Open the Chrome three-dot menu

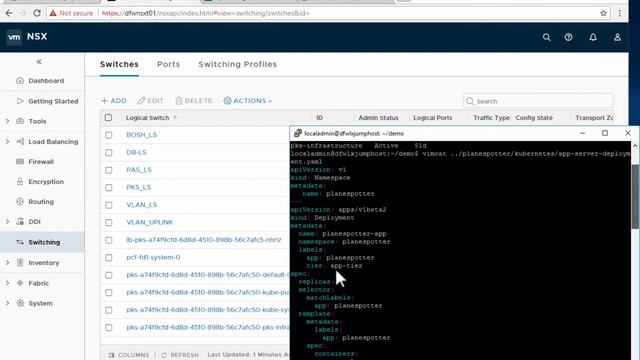click(620, 13)
